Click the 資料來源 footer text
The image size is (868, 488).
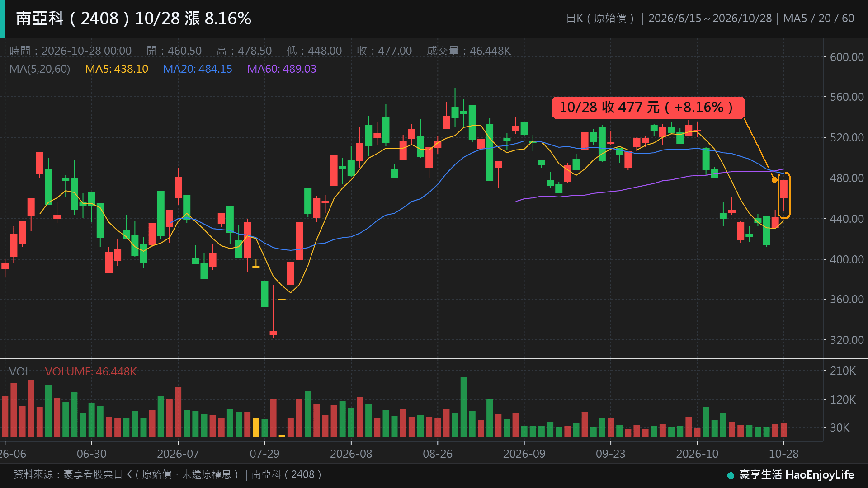168,474
